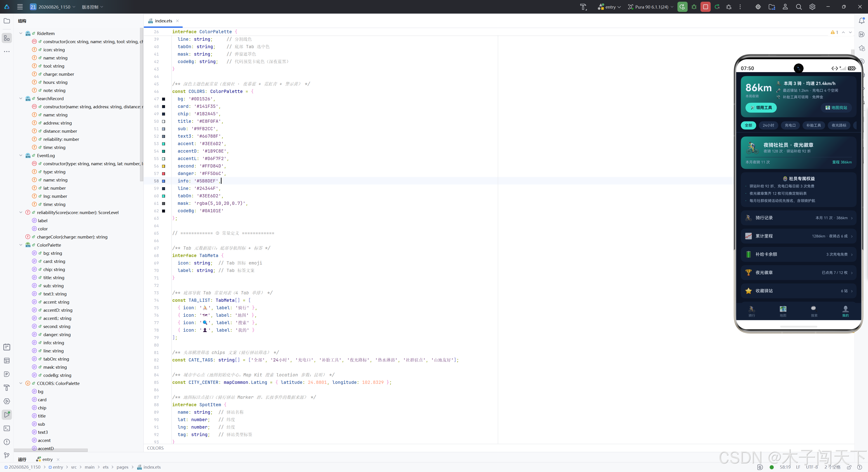Open the 累计里程 row in the phone preview
Screen dimensions: 868x472
coord(799,236)
